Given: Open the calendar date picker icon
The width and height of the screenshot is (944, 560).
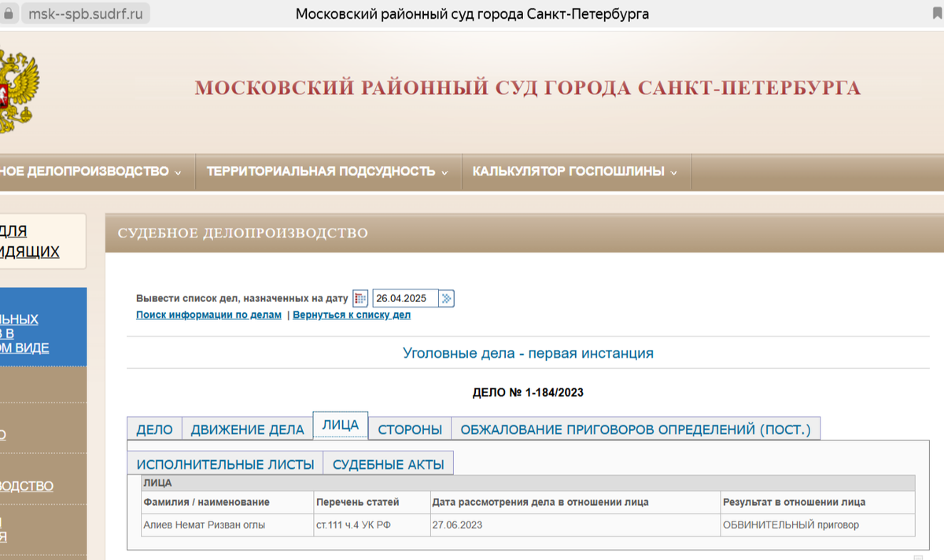Looking at the screenshot, I should pos(360,297).
